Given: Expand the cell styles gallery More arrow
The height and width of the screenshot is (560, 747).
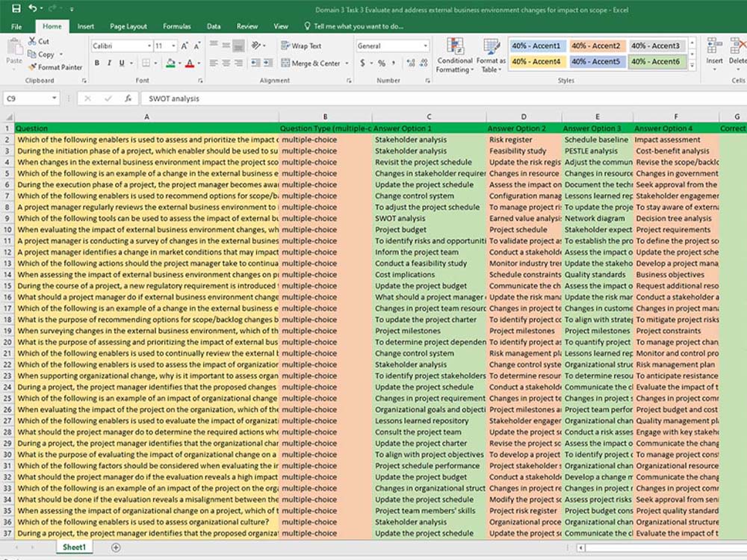Looking at the screenshot, I should (692, 66).
